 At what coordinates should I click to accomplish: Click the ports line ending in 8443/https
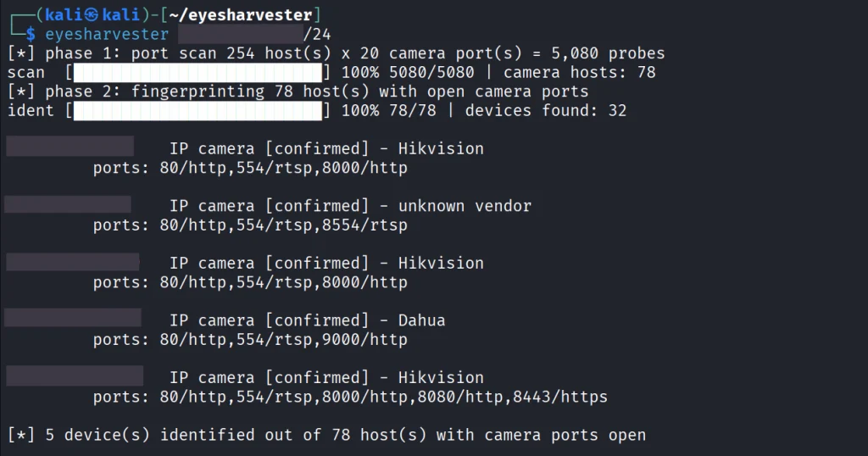pyautogui.click(x=350, y=397)
